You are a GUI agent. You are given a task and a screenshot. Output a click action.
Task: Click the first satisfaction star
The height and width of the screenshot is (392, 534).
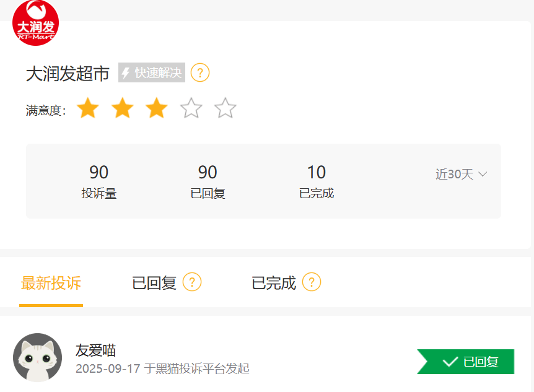[x=88, y=108]
